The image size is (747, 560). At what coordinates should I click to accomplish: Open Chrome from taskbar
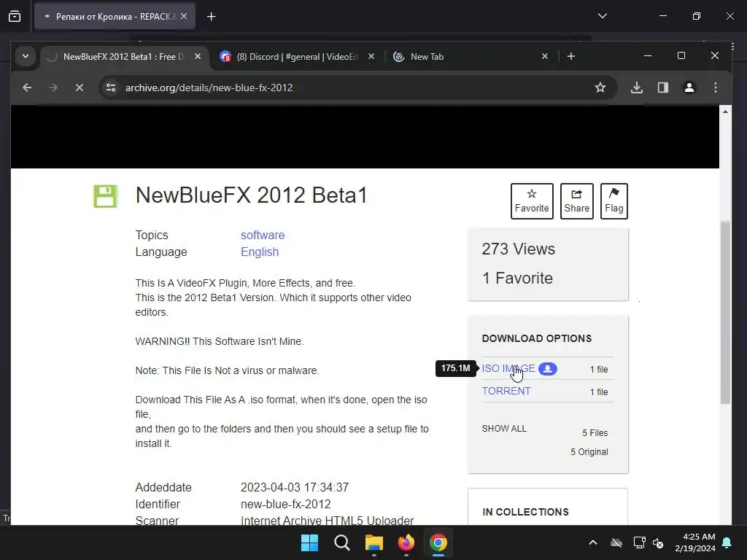(438, 542)
